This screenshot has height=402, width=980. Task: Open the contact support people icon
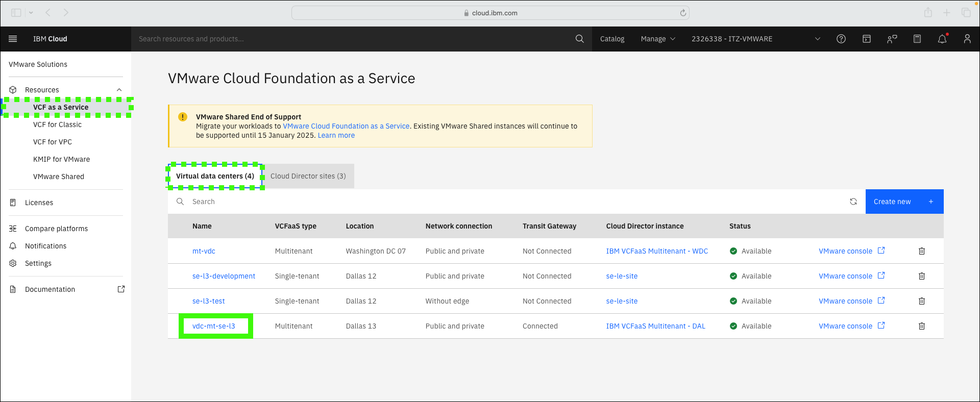point(892,39)
